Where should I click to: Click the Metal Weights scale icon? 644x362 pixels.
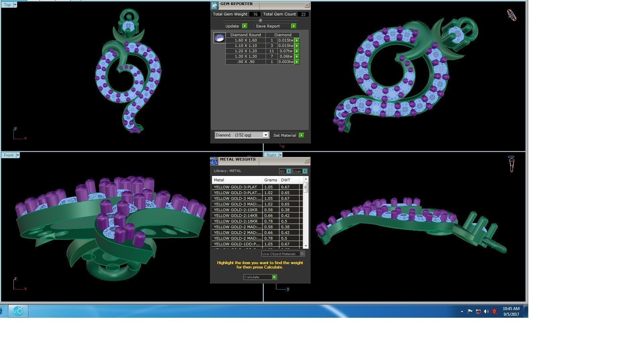point(214,161)
